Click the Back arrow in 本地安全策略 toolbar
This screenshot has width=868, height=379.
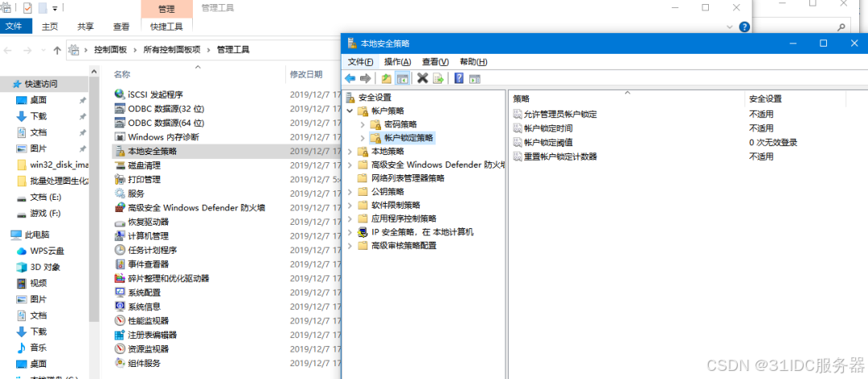350,78
